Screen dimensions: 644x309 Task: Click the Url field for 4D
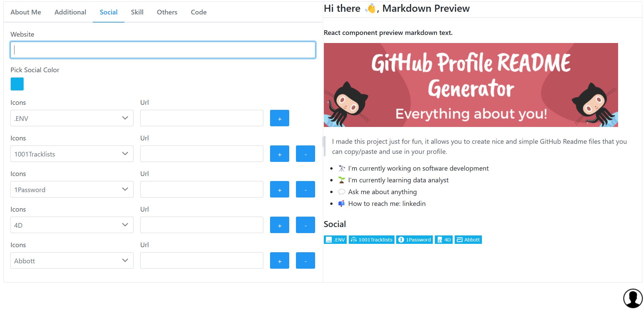pyautogui.click(x=202, y=225)
